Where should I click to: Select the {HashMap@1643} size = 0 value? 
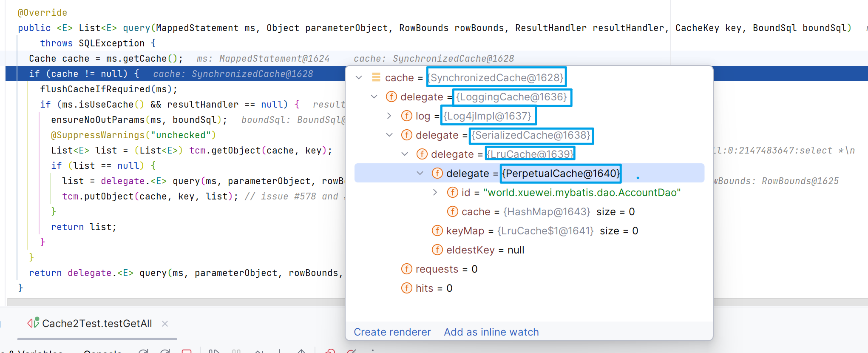click(x=569, y=212)
